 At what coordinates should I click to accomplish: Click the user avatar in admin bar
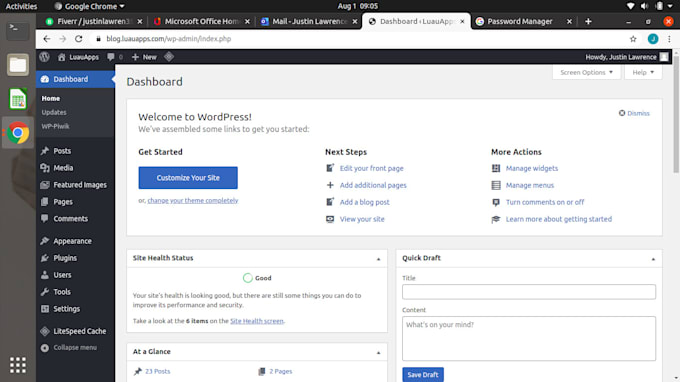664,57
